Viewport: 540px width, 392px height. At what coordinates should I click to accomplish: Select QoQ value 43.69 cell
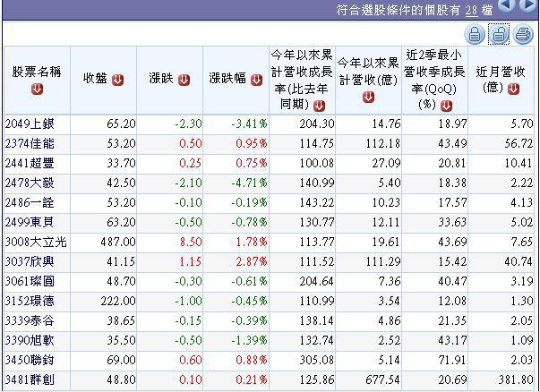click(435, 242)
